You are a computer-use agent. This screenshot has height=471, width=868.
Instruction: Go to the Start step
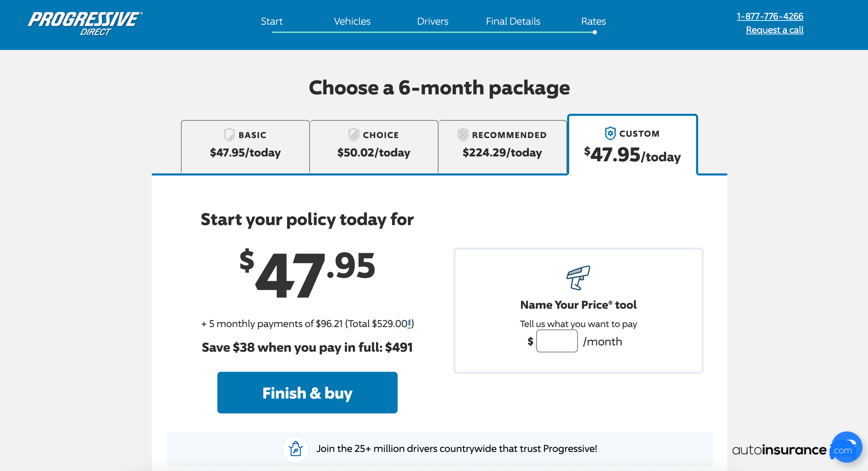pyautogui.click(x=272, y=22)
